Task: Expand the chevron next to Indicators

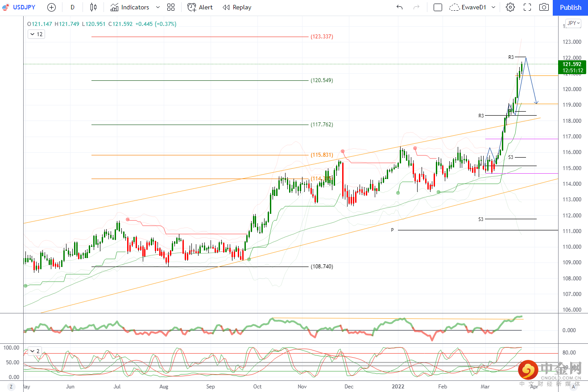Action: (158, 7)
